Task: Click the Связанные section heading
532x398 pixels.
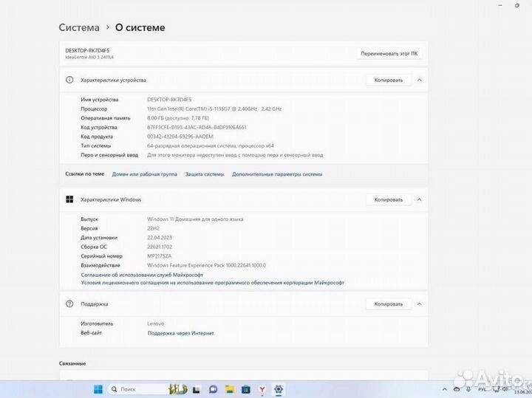Action: pyautogui.click(x=72, y=363)
